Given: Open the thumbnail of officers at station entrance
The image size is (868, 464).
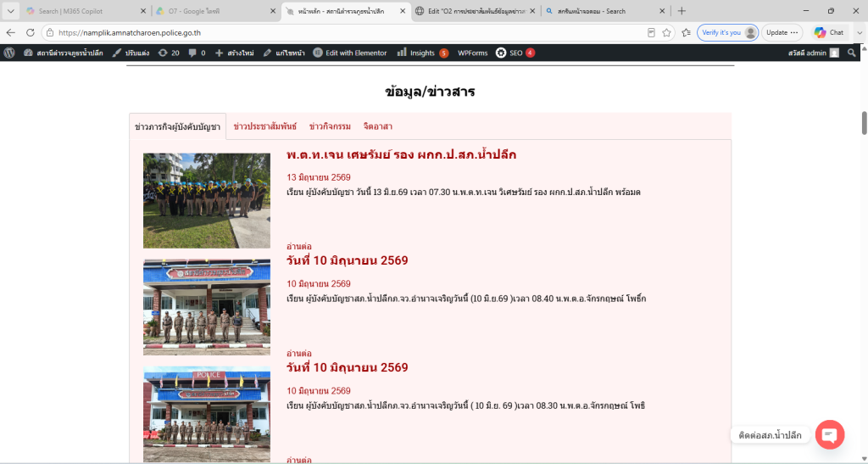Looking at the screenshot, I should click(207, 307).
